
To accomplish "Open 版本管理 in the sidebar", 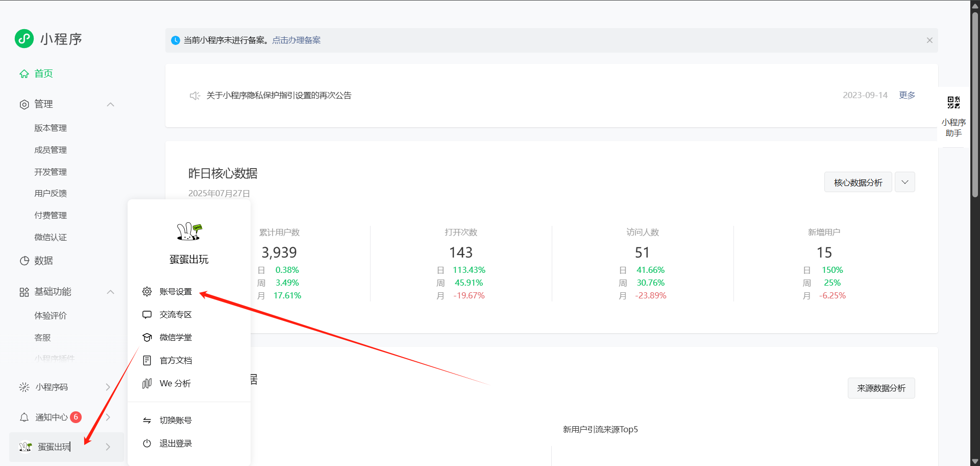I will click(51, 128).
